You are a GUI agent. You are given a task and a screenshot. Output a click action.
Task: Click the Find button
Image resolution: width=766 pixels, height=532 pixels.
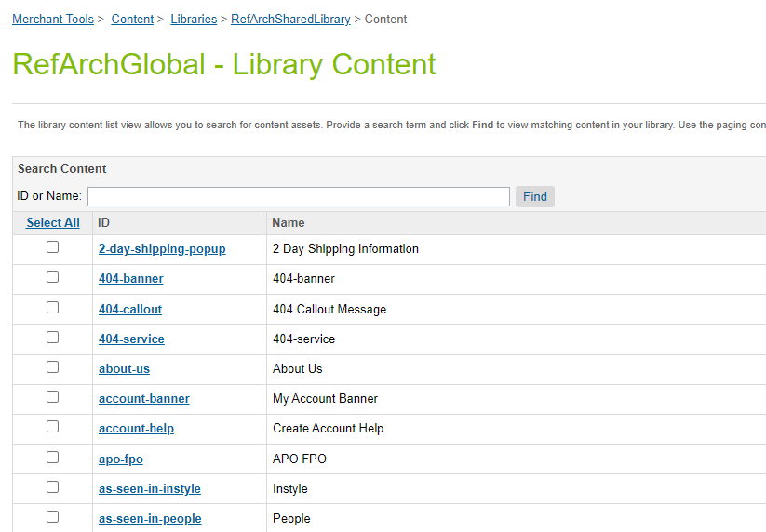pyautogui.click(x=535, y=196)
